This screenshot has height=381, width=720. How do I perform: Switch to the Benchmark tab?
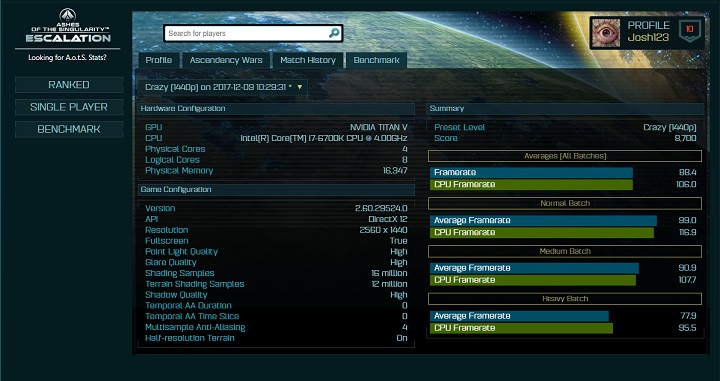376,60
